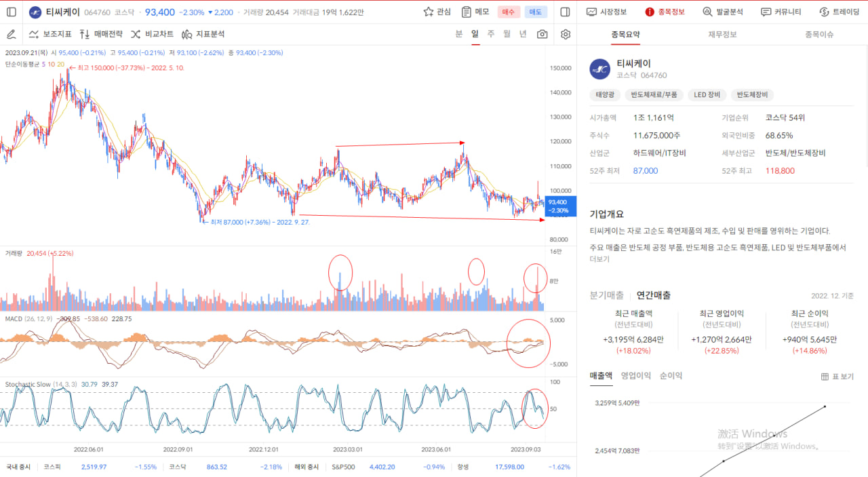Image resolution: width=868 pixels, height=477 pixels.
Task: Switch chart period to 월 (month)
Action: 507,34
